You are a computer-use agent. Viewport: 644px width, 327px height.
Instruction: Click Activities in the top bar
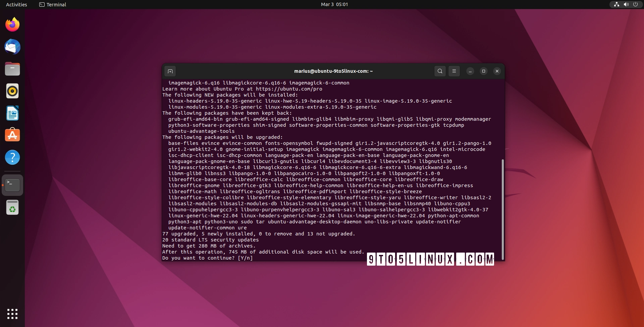point(16,4)
